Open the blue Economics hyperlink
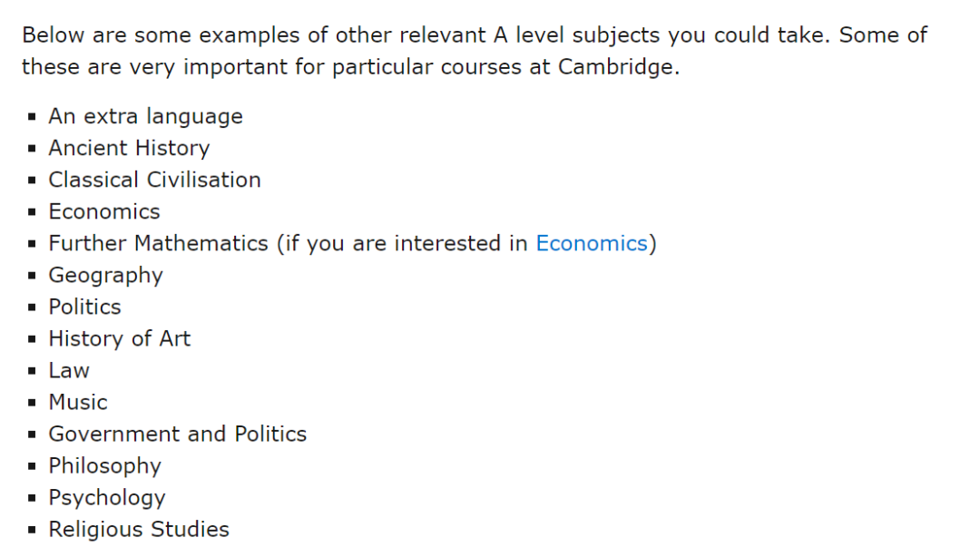This screenshot has width=980, height=557. click(592, 243)
